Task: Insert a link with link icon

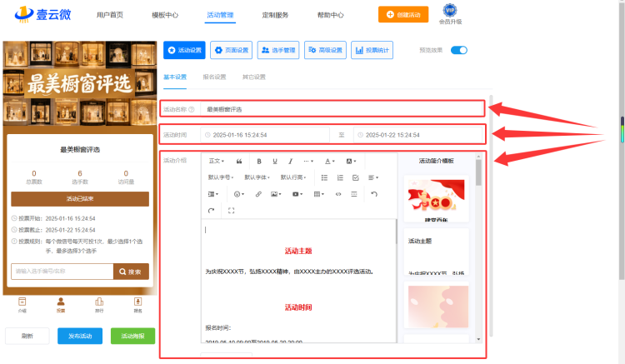Action: [x=258, y=194]
